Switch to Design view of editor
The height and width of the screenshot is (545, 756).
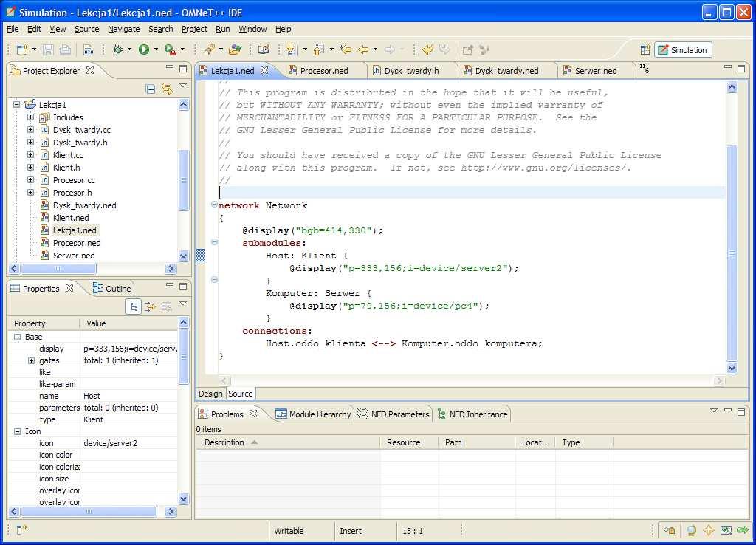[x=210, y=394]
